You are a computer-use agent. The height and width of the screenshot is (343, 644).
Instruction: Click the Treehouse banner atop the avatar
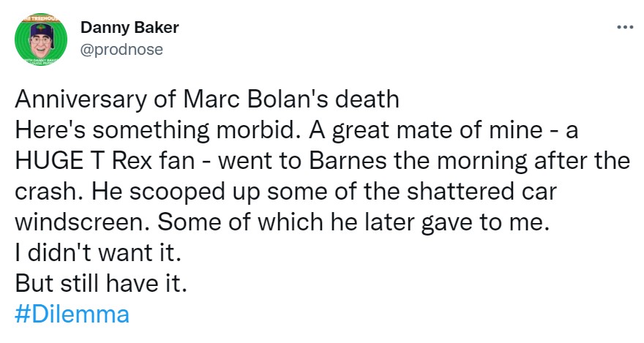41,18
